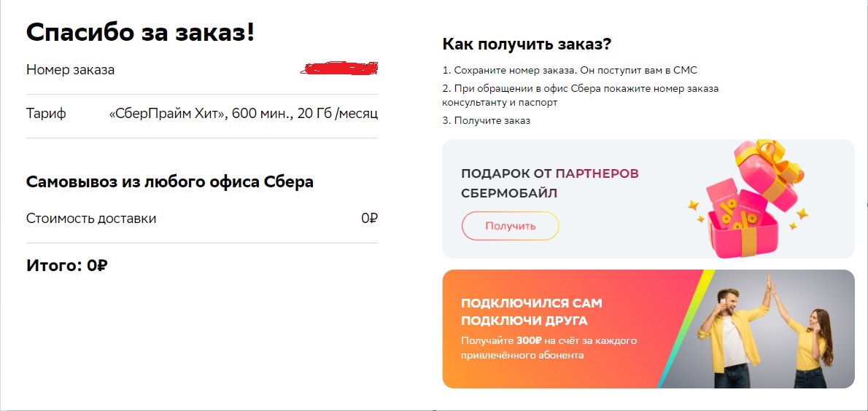This screenshot has height=411, width=868.
Task: Click the Тариф label
Action: (x=46, y=114)
